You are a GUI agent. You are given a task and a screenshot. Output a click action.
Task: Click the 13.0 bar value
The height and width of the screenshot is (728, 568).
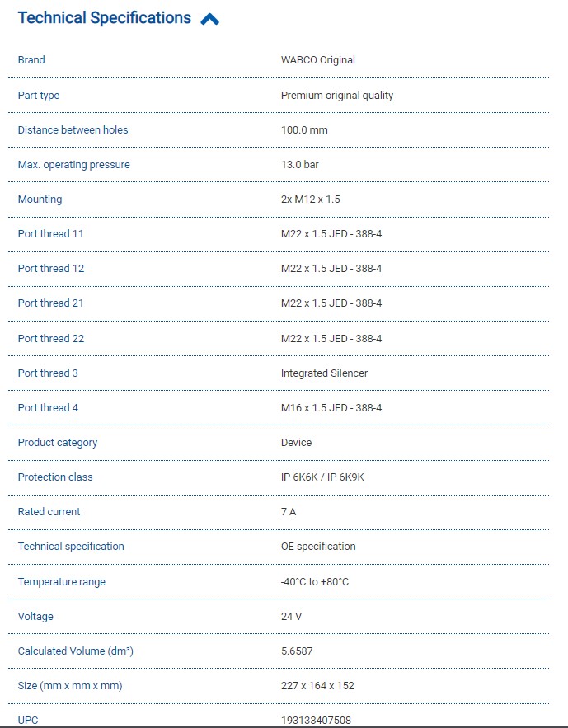click(300, 165)
